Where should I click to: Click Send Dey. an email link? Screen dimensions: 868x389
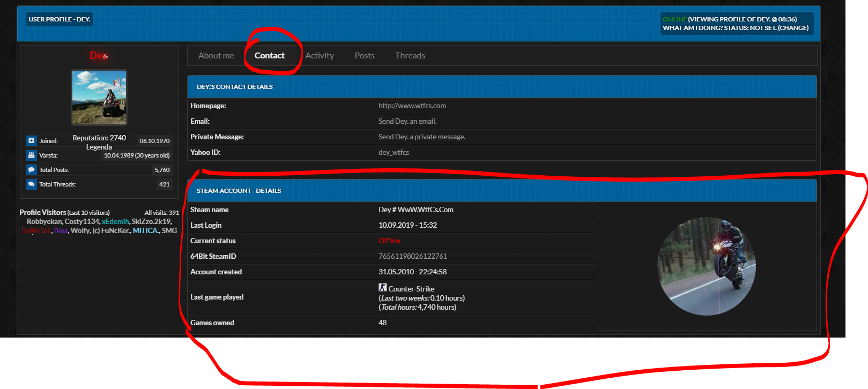pyautogui.click(x=407, y=122)
